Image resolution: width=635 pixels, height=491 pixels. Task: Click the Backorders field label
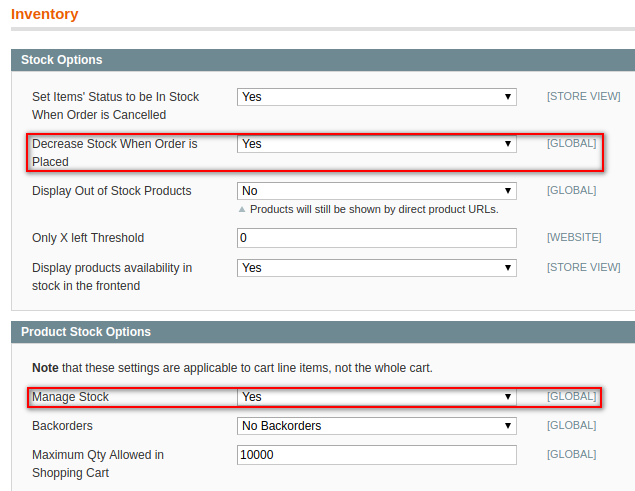[62, 426]
